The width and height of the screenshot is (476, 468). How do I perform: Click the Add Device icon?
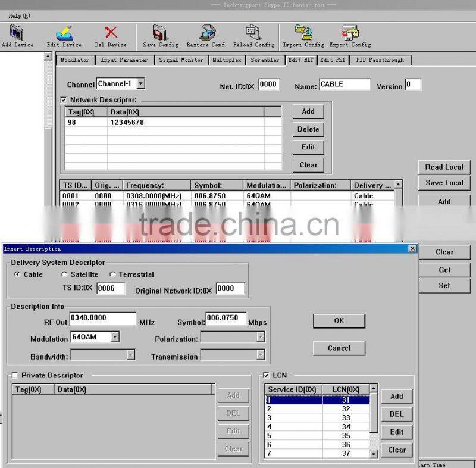[17, 33]
